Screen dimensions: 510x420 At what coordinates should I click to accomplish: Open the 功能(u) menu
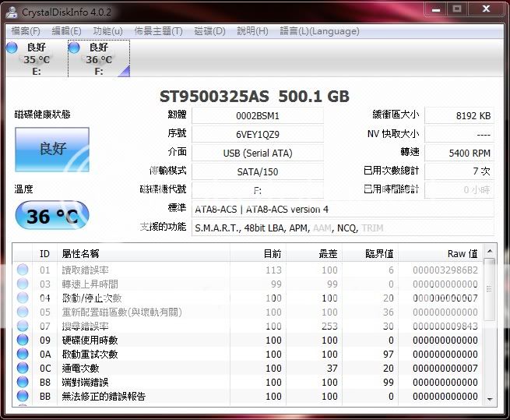107,31
